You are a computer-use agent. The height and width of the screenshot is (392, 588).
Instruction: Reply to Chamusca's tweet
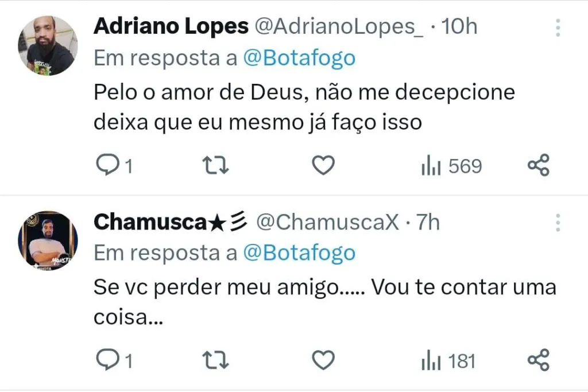[106, 361]
